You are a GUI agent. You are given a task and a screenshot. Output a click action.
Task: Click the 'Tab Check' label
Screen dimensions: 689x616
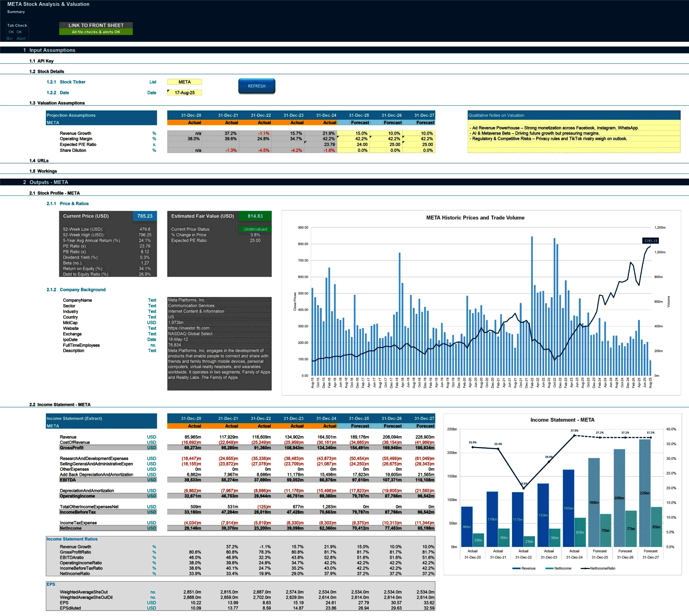click(17, 25)
